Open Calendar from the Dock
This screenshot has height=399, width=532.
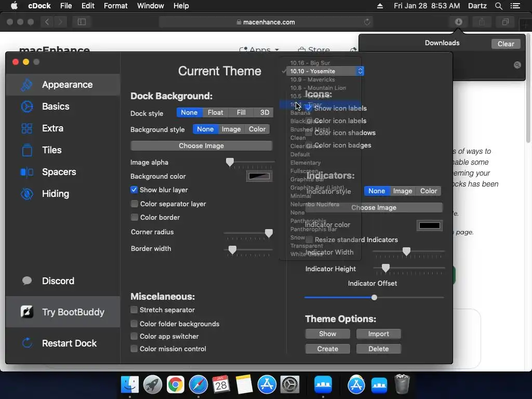pyautogui.click(x=221, y=385)
